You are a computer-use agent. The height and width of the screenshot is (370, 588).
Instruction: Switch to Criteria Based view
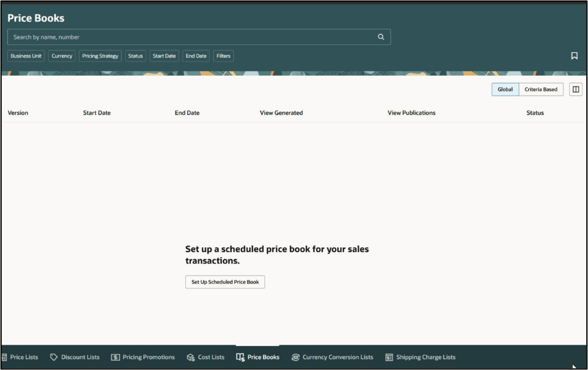[x=541, y=89]
